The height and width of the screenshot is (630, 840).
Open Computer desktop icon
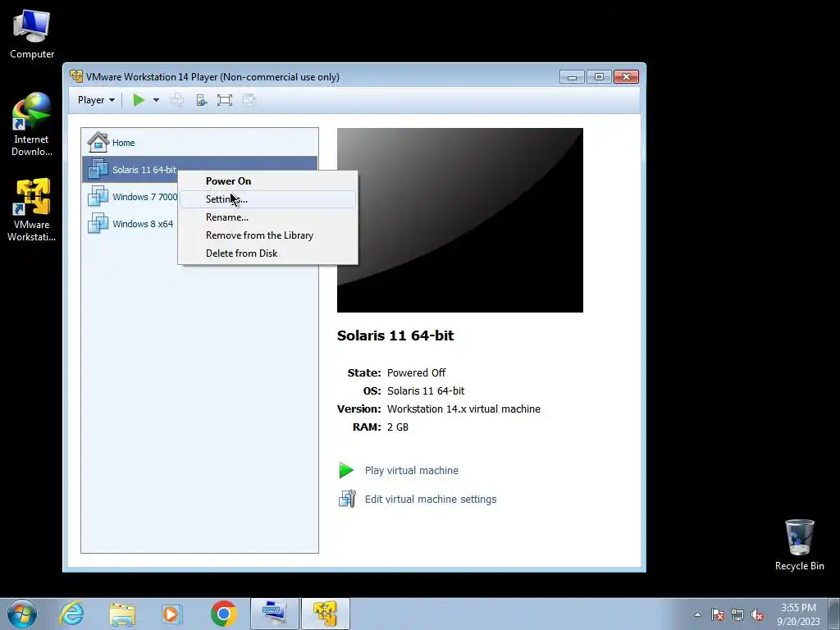(x=32, y=34)
